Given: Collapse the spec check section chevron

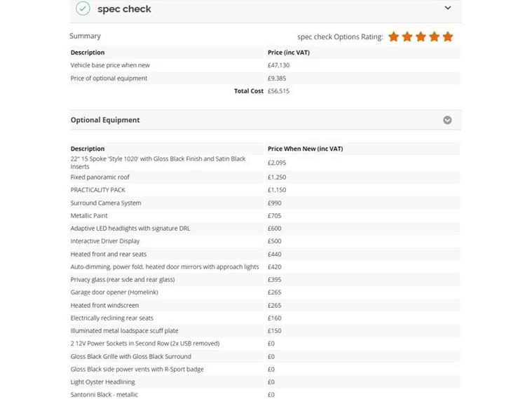Looking at the screenshot, I should [448, 8].
